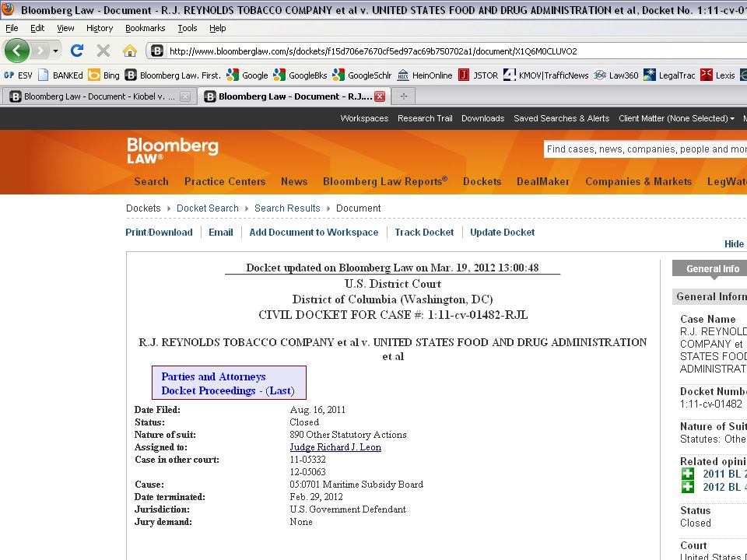The width and height of the screenshot is (747, 560).
Task: Jump to Parties and Attorneys
Action: 213,376
